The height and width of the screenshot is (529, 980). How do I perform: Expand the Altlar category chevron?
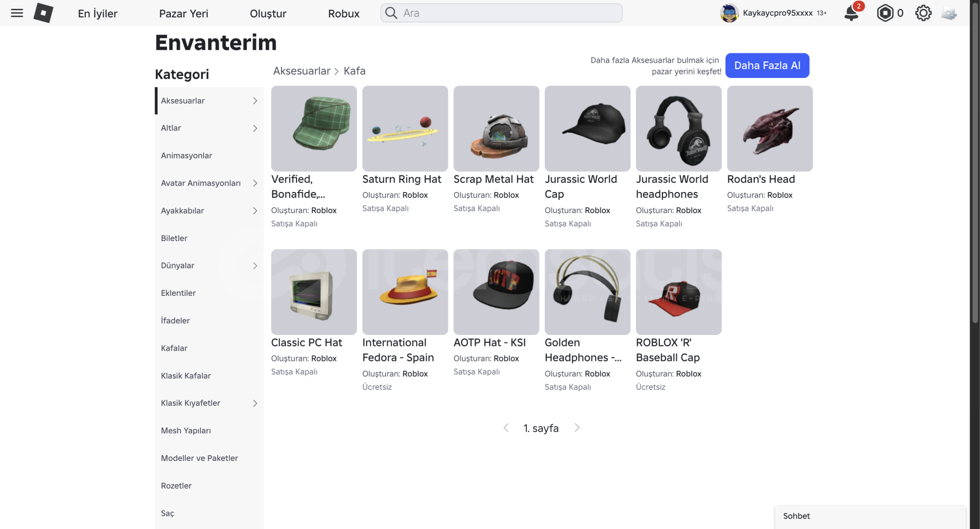coord(255,128)
